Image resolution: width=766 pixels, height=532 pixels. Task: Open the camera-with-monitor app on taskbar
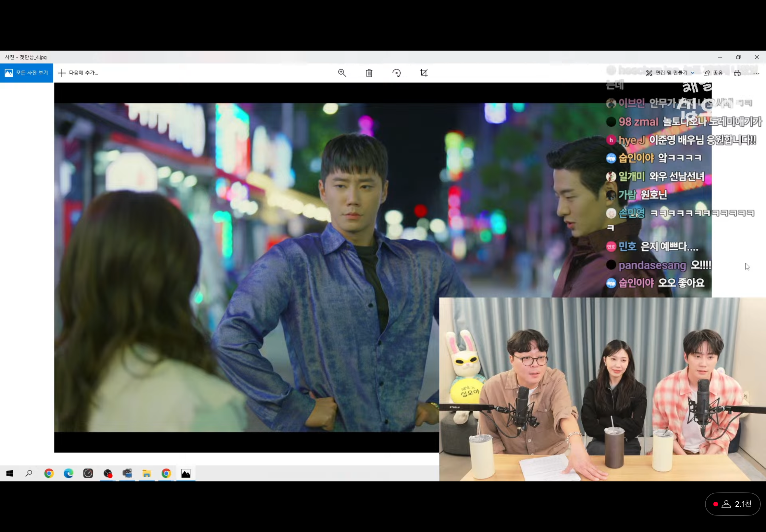[127, 473]
